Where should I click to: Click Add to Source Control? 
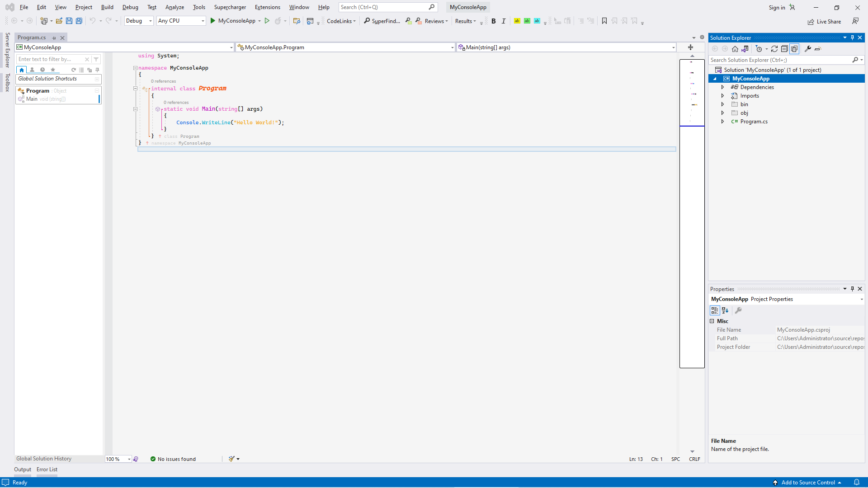point(807,483)
